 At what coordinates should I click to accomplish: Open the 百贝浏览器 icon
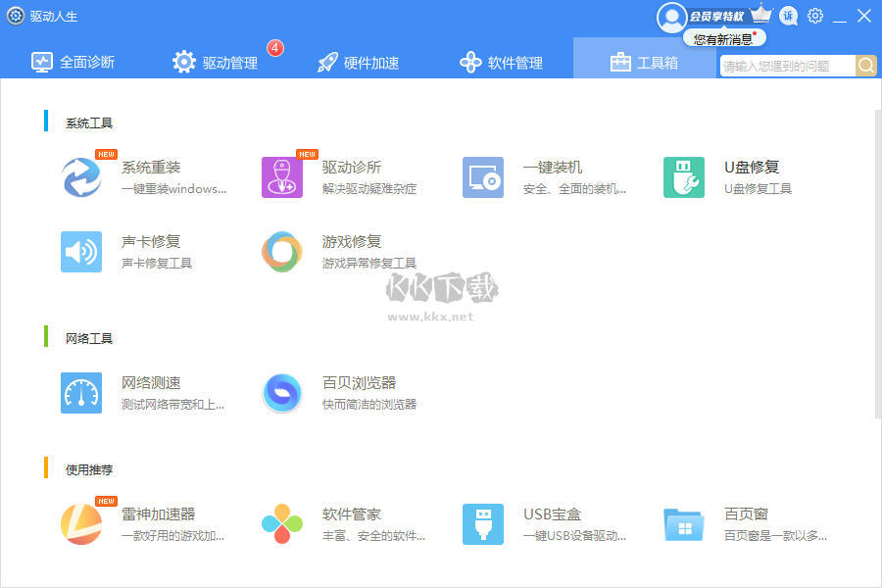point(282,393)
